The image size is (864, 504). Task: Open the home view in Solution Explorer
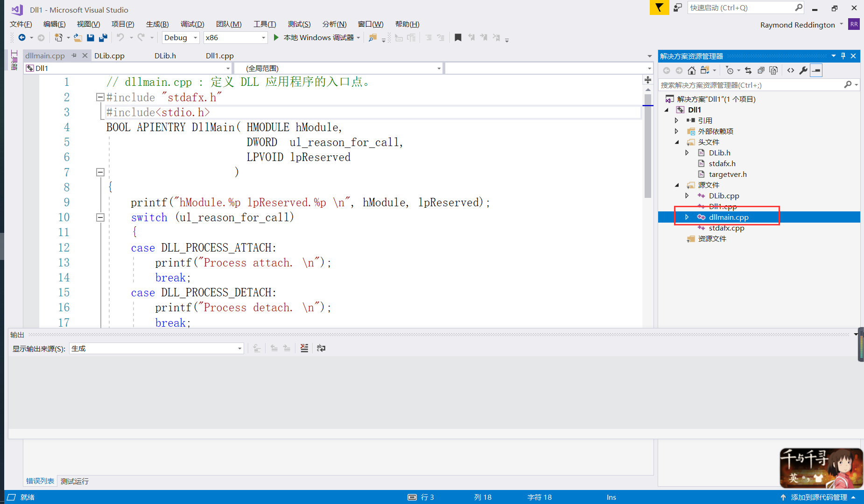pyautogui.click(x=691, y=70)
